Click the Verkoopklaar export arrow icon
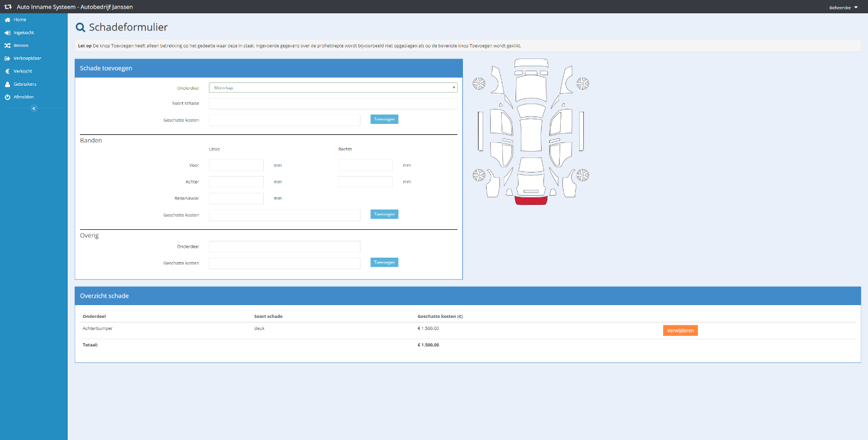868x440 pixels. click(x=8, y=58)
